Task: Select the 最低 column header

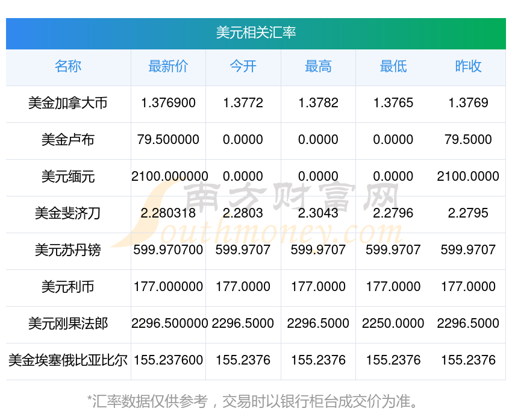Action: 393,66
